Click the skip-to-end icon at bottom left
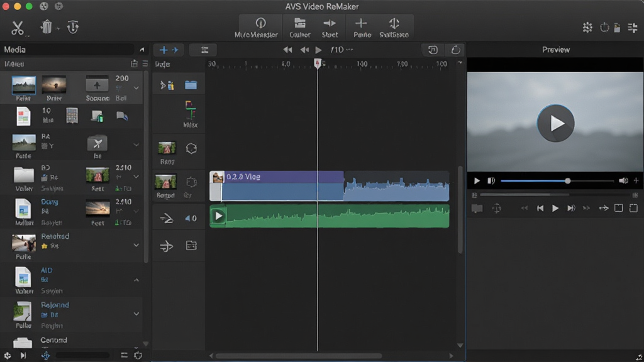The height and width of the screenshot is (362, 644). click(23, 356)
